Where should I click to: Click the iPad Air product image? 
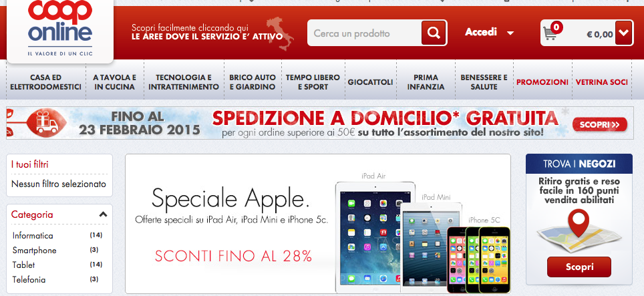[375, 237]
